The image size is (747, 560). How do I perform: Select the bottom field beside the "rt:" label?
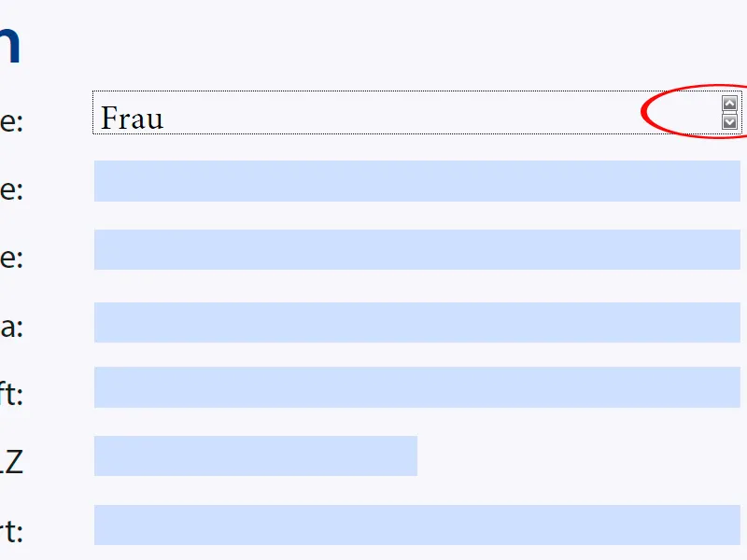click(416, 525)
